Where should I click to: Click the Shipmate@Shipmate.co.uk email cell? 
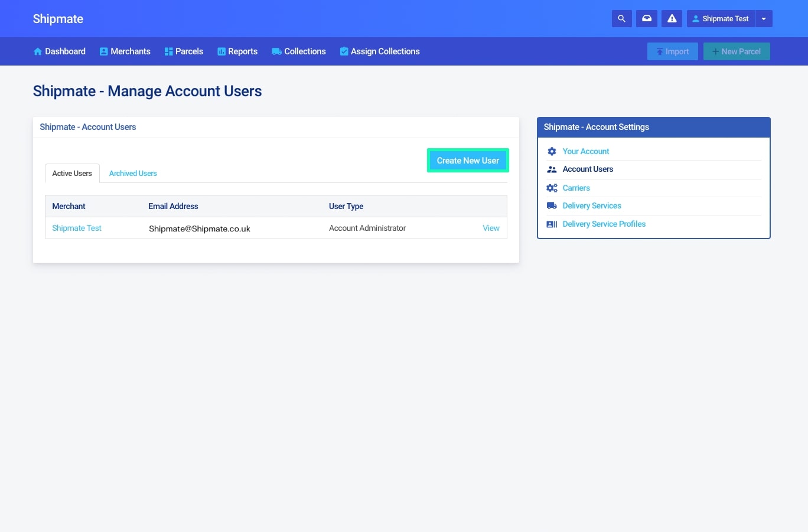click(x=200, y=229)
